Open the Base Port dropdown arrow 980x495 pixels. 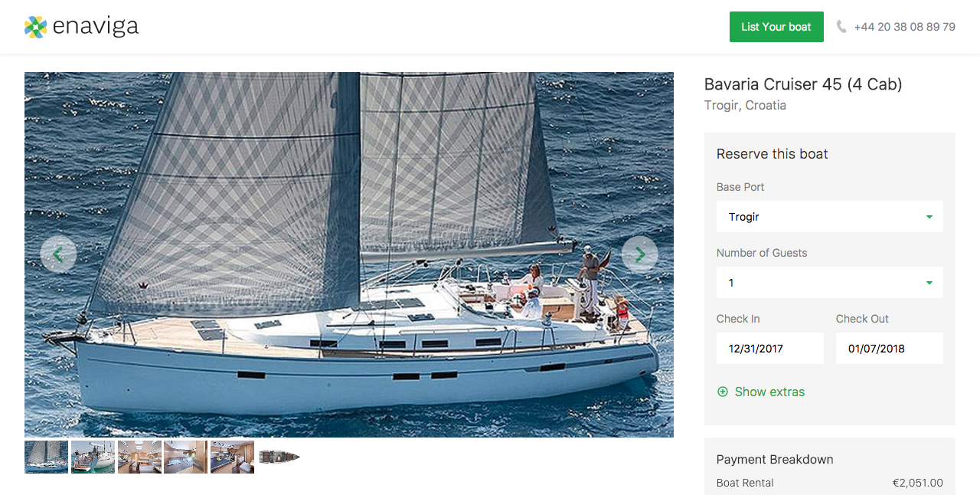(x=929, y=217)
